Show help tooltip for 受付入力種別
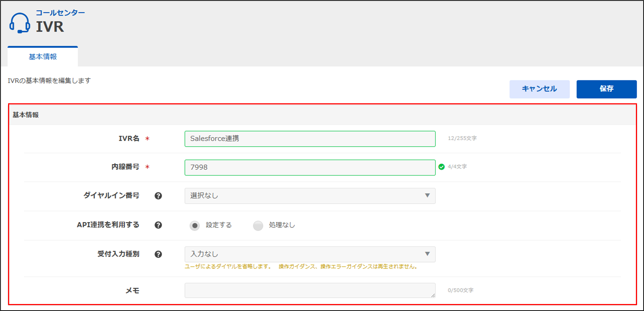This screenshot has height=311, width=644. point(158,254)
